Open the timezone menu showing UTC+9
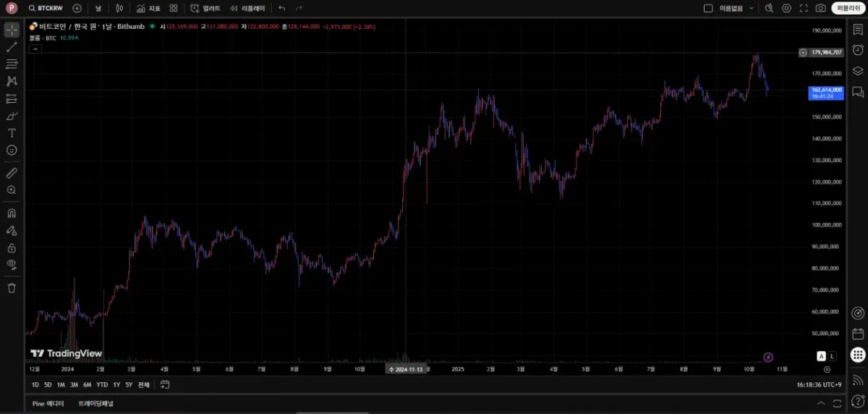Viewport: 868px width, 414px height. pyautogui.click(x=820, y=384)
